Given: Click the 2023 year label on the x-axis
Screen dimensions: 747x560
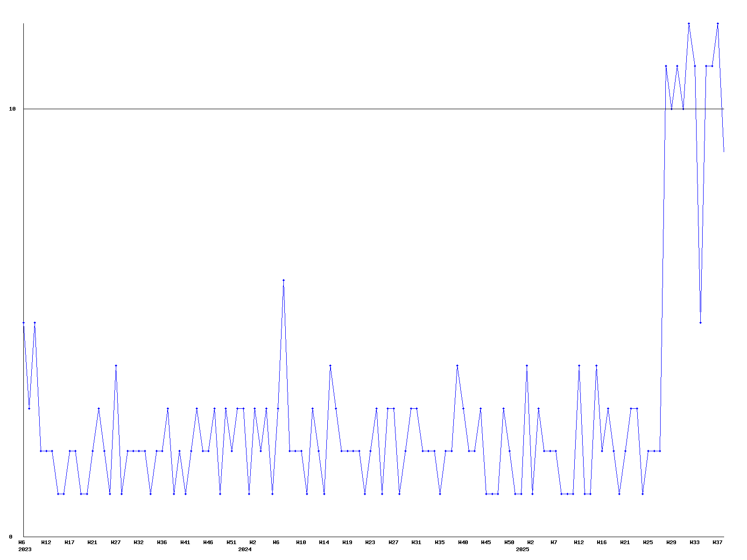Looking at the screenshot, I should pos(25,549).
